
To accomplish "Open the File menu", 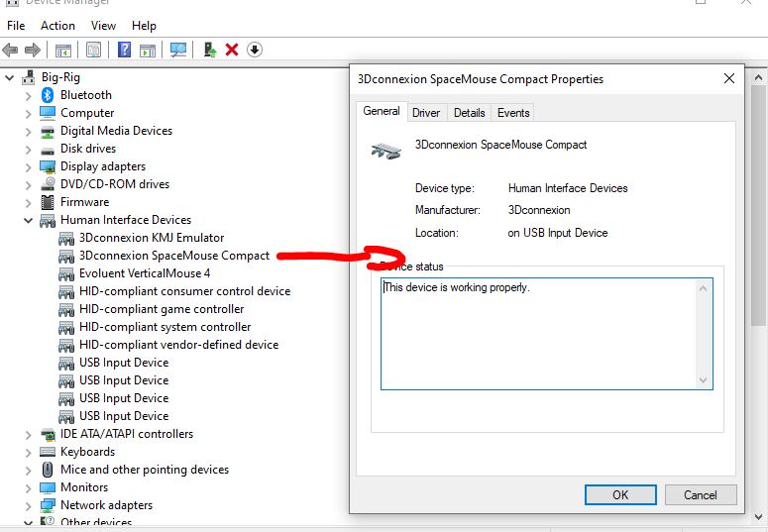I will (x=16, y=26).
